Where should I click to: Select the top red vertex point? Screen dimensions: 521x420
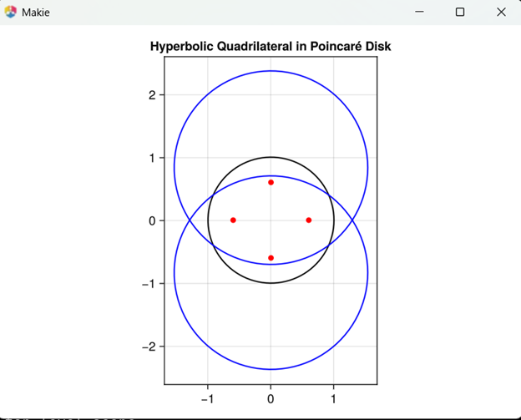[271, 182]
